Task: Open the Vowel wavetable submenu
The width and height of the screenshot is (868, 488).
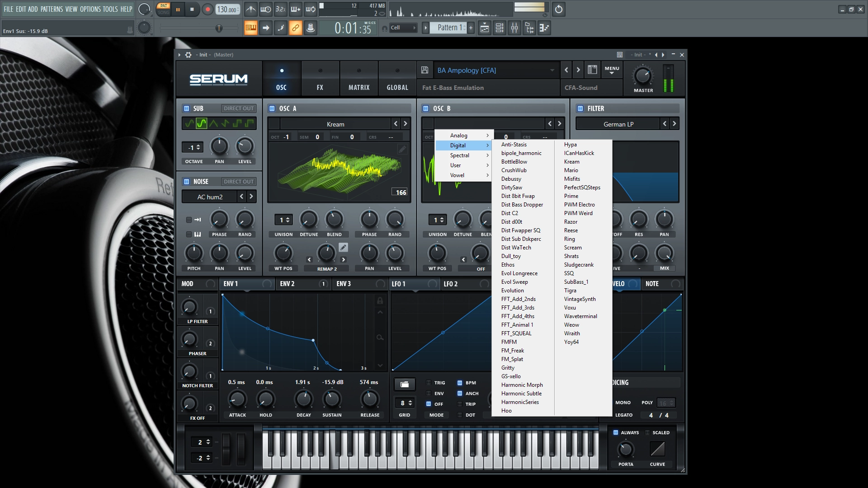Action: (x=463, y=175)
